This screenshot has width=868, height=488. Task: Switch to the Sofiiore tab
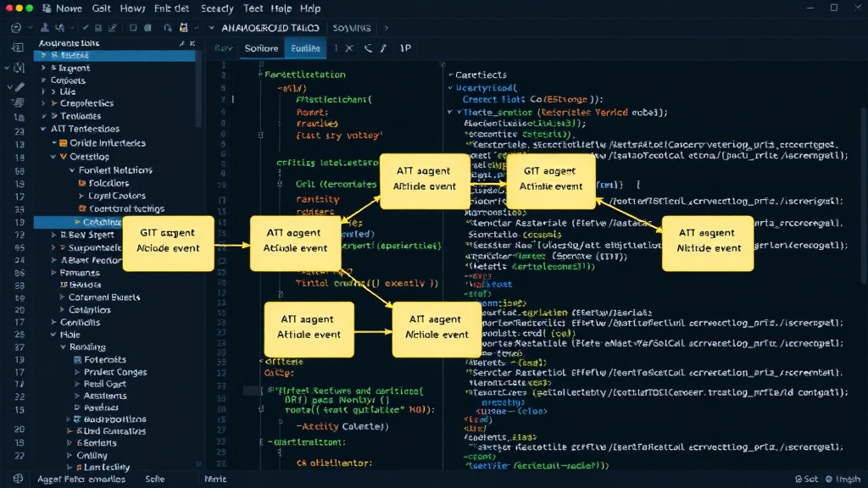click(261, 48)
